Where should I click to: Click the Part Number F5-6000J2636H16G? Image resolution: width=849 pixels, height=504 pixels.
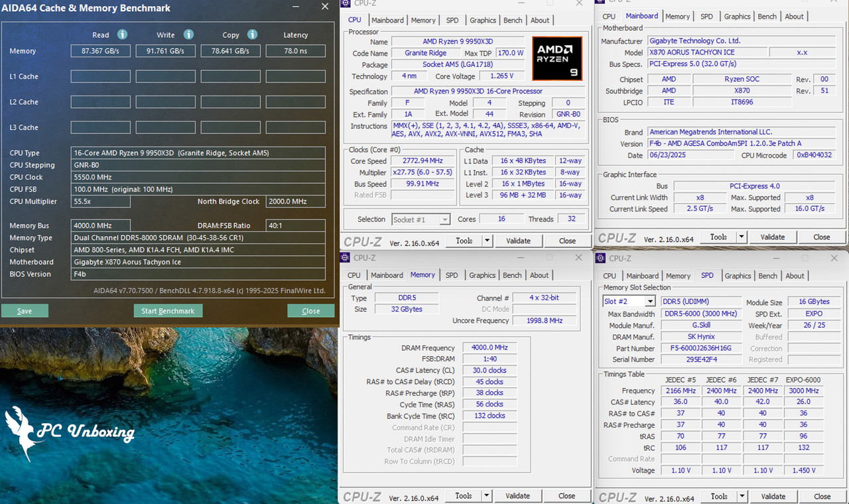(x=700, y=348)
